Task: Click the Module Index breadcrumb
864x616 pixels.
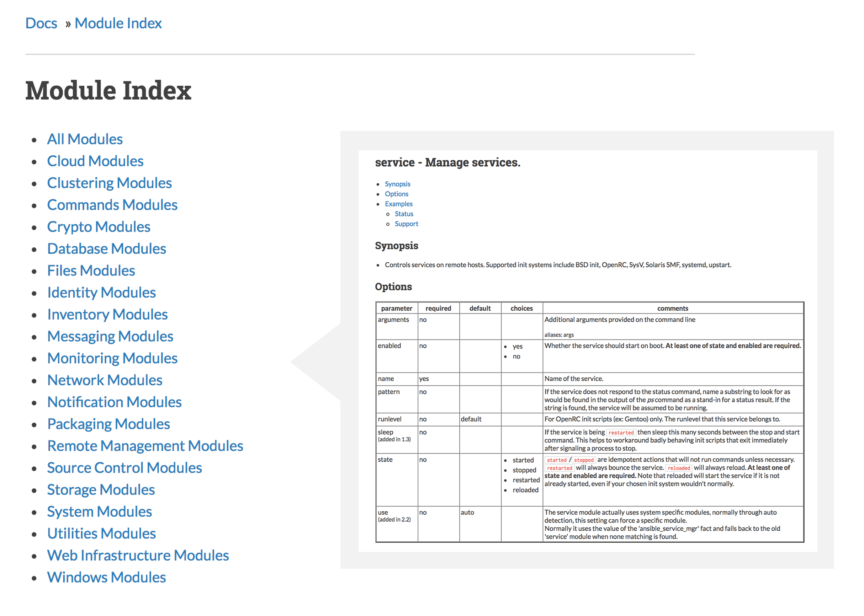Action: 118,23
